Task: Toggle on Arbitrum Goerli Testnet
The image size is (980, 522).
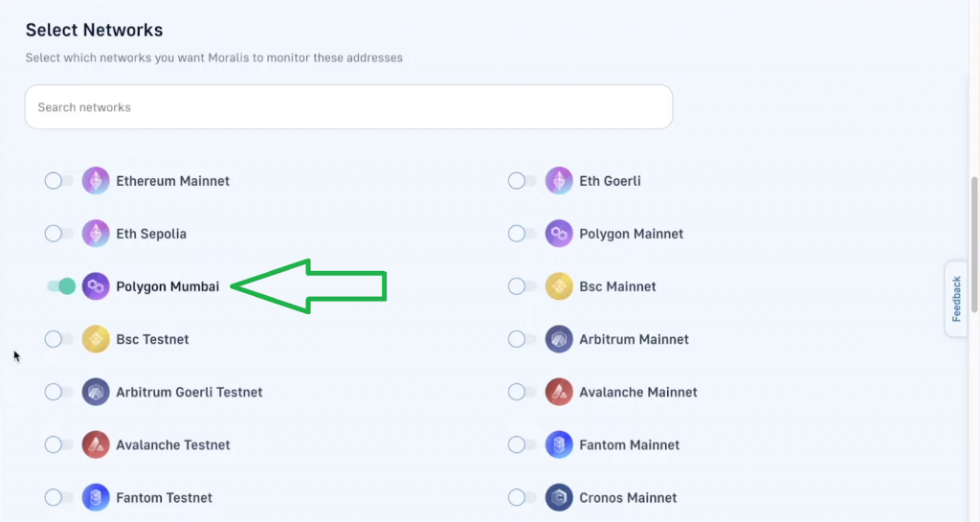Action: coord(58,392)
